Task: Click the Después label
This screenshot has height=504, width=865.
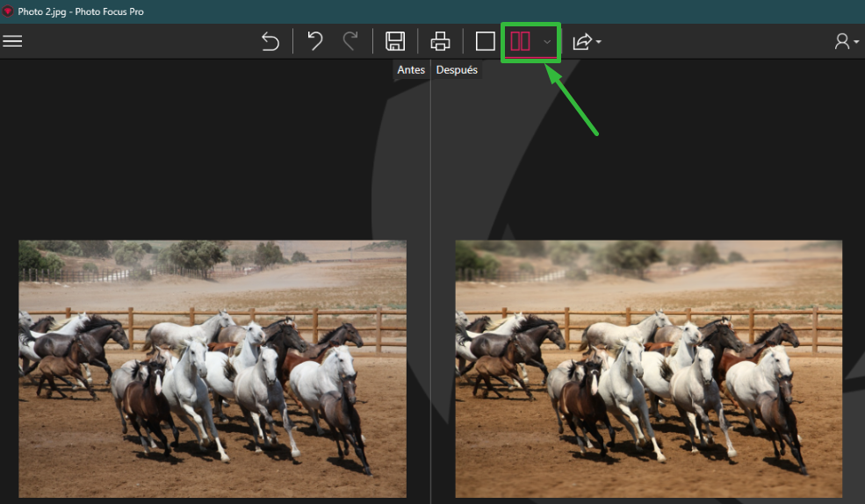Action: 457,70
